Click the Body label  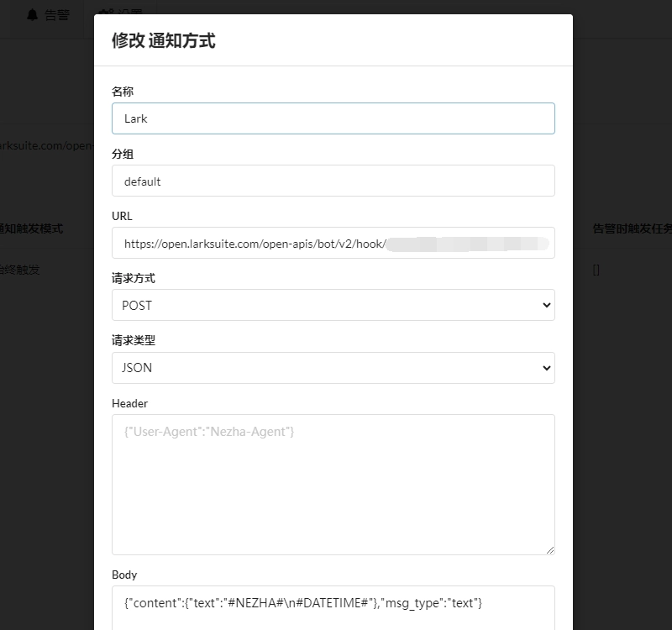pos(124,575)
